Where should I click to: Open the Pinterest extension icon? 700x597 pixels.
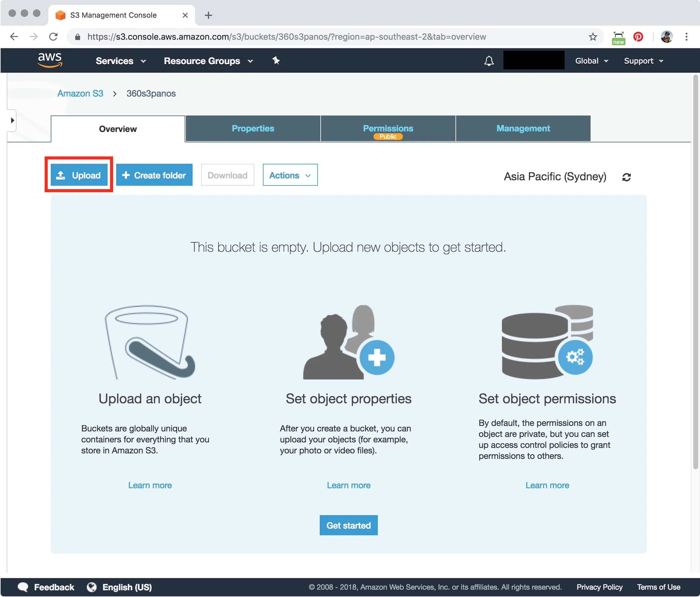coord(638,36)
